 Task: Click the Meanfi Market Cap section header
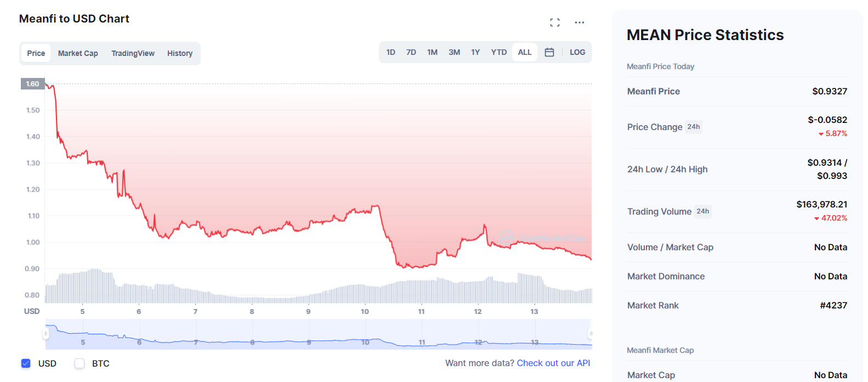click(x=660, y=350)
